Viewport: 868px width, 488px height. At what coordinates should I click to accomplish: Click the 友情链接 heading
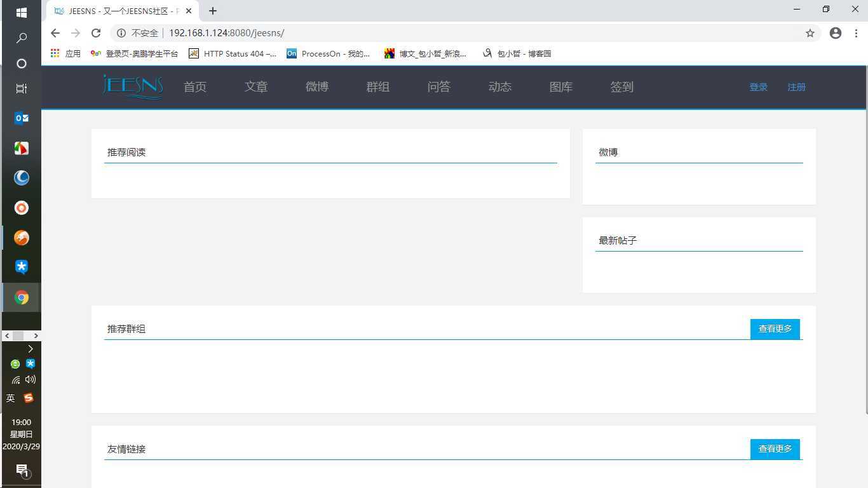[126, 449]
